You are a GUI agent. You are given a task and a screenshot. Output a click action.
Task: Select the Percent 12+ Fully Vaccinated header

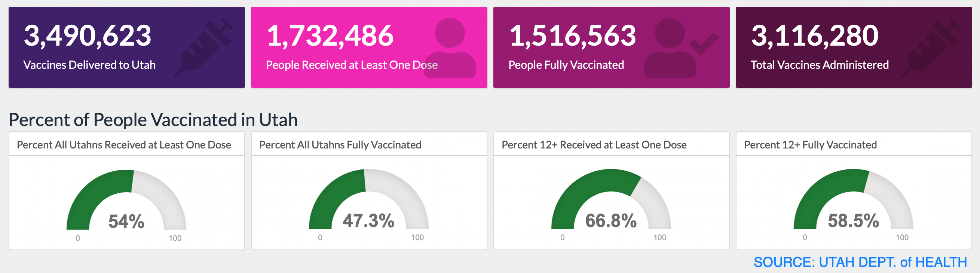[x=810, y=145]
